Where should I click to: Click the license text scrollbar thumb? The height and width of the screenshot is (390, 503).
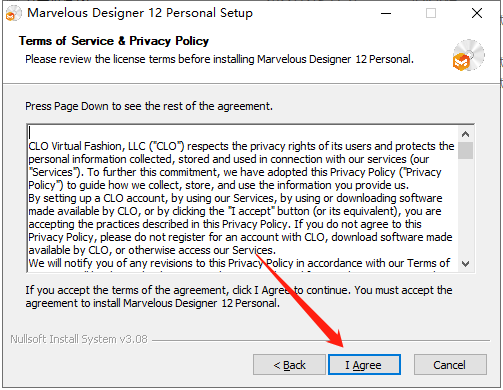pyautogui.click(x=465, y=150)
